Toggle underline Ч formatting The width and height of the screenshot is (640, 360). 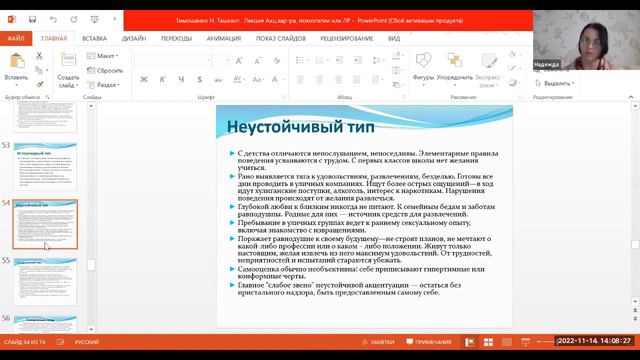click(181, 80)
